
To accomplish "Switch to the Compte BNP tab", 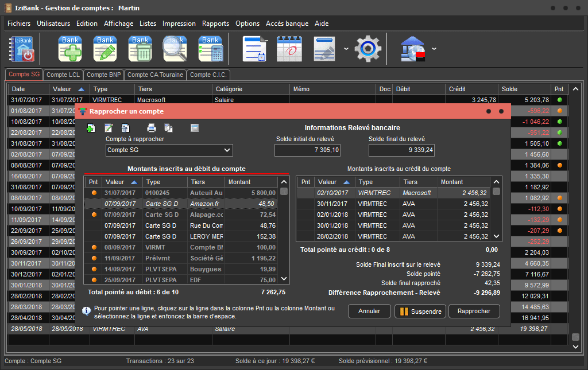I will coord(103,75).
